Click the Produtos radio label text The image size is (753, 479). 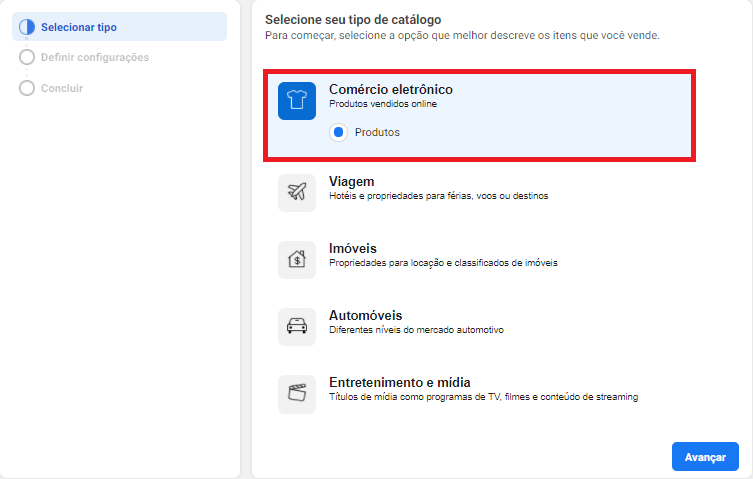pyautogui.click(x=377, y=132)
